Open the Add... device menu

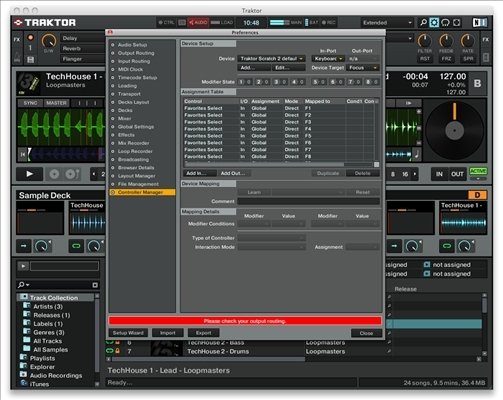254,68
